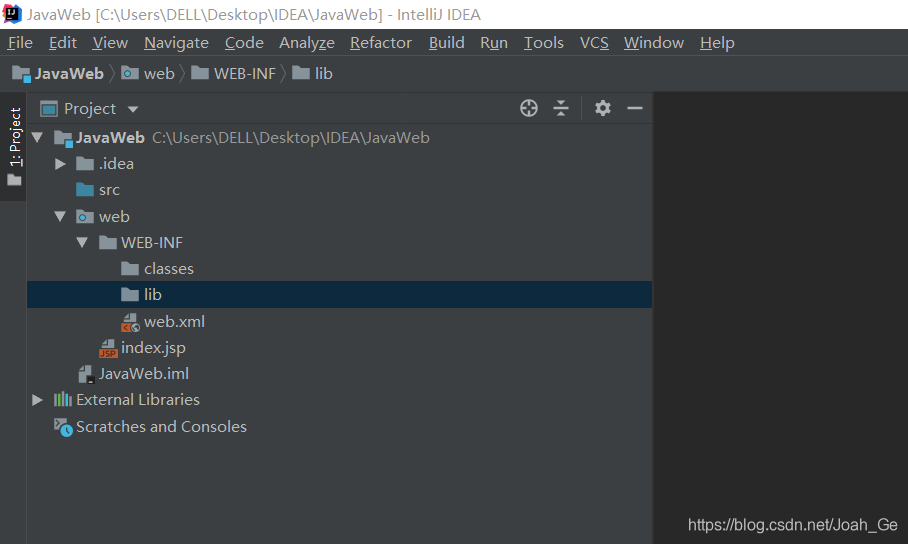Open the Navigate menu
The height and width of the screenshot is (544, 908).
pyautogui.click(x=176, y=43)
